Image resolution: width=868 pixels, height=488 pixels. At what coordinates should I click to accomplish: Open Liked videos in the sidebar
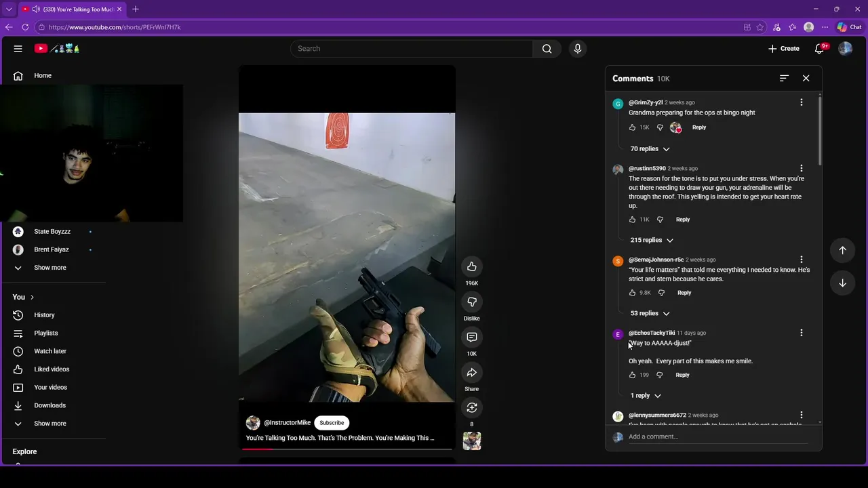[x=53, y=369]
